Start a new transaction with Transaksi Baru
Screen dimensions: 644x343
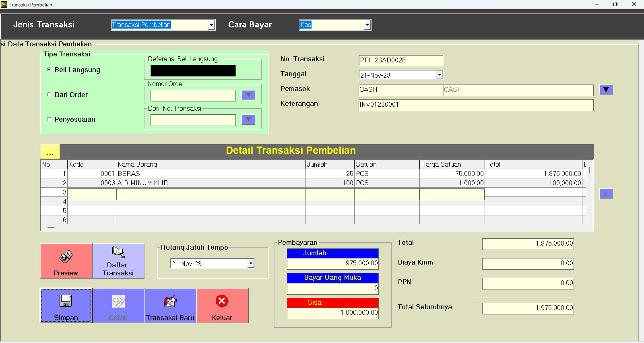click(x=170, y=306)
